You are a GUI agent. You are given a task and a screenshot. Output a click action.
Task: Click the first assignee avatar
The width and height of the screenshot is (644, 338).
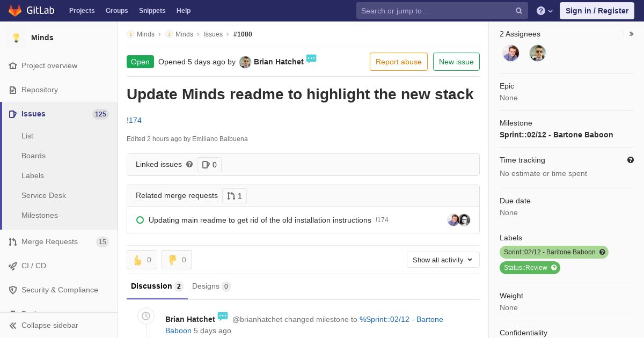pos(511,53)
